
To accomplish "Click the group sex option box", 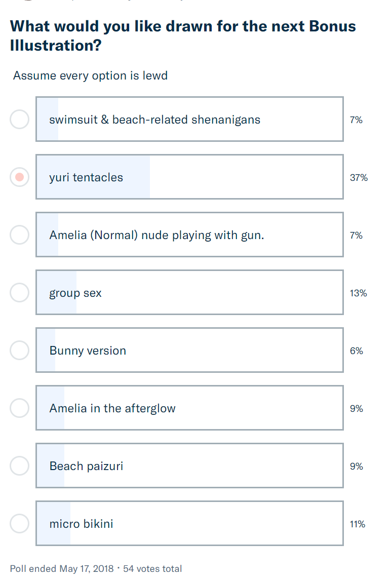I will [189, 292].
